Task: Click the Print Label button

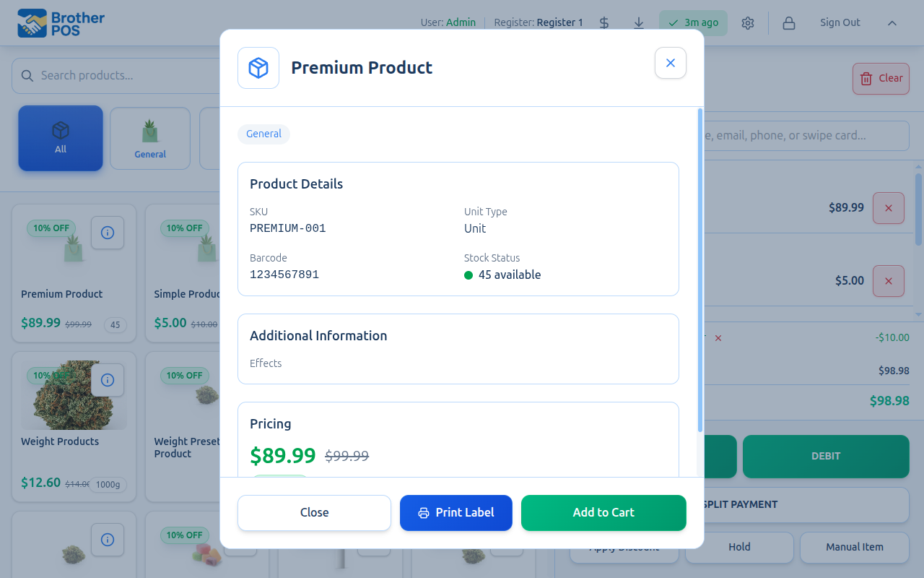Action: click(x=456, y=513)
